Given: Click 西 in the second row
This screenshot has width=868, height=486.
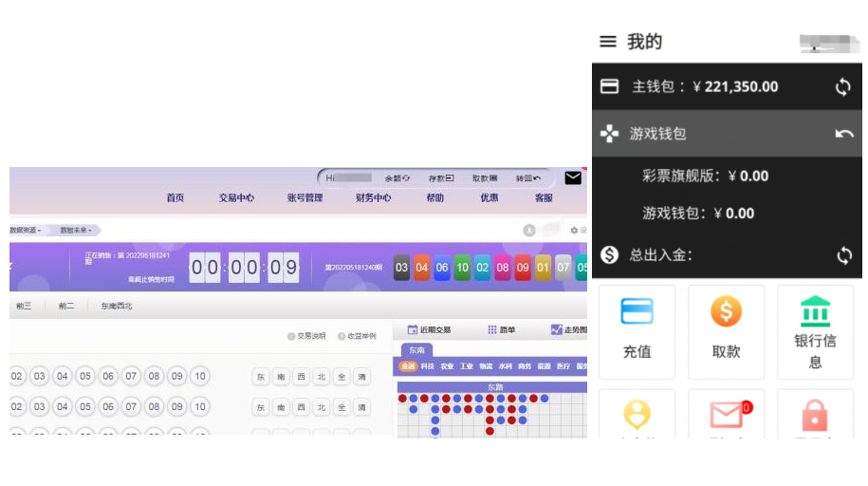Looking at the screenshot, I should [x=301, y=407].
